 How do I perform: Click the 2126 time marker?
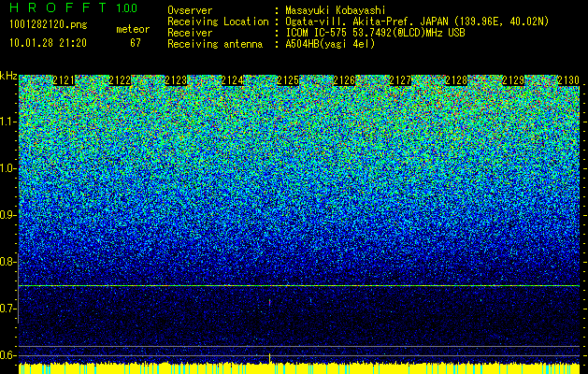pyautogui.click(x=344, y=80)
